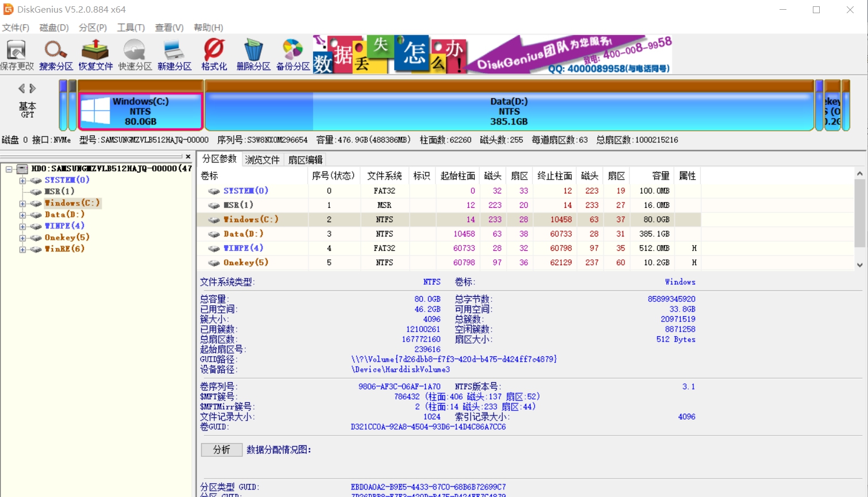This screenshot has width=868, height=497.
Task: Choose the 删除分区 delete partition tool
Action: (253, 55)
